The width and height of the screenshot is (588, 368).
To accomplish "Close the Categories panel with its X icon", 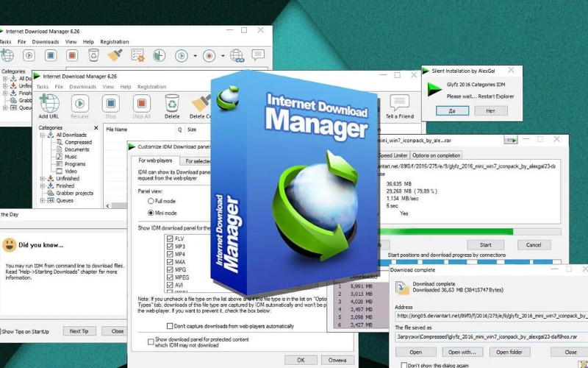I will pos(96,128).
